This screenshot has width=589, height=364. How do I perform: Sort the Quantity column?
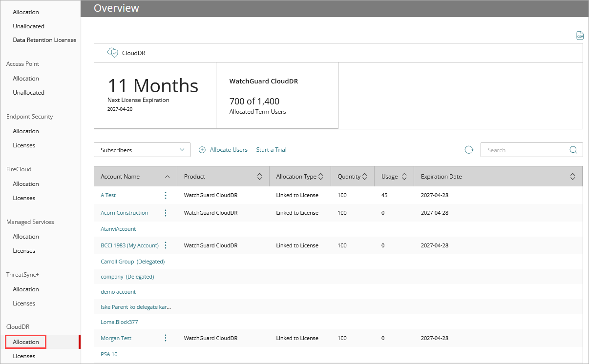tap(365, 177)
